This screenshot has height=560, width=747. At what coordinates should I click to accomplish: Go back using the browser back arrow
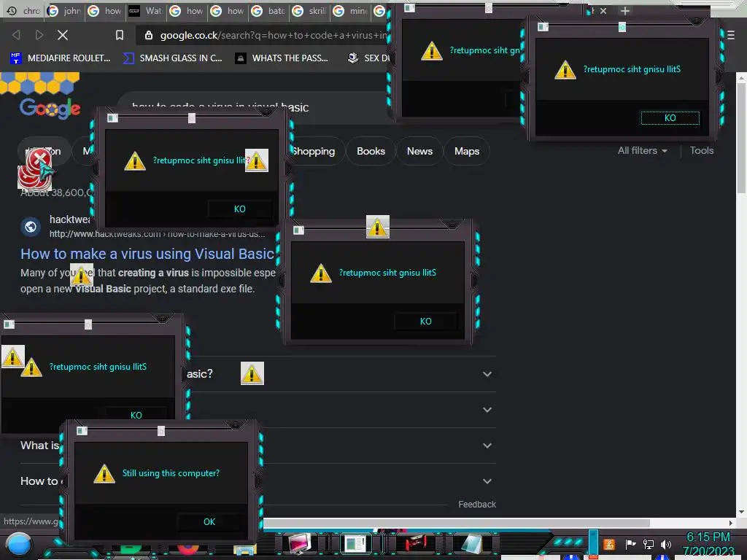click(16, 35)
